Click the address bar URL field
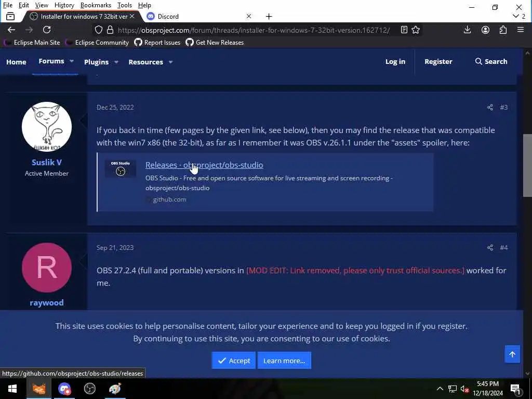The width and height of the screenshot is (532, 399). [x=254, y=30]
